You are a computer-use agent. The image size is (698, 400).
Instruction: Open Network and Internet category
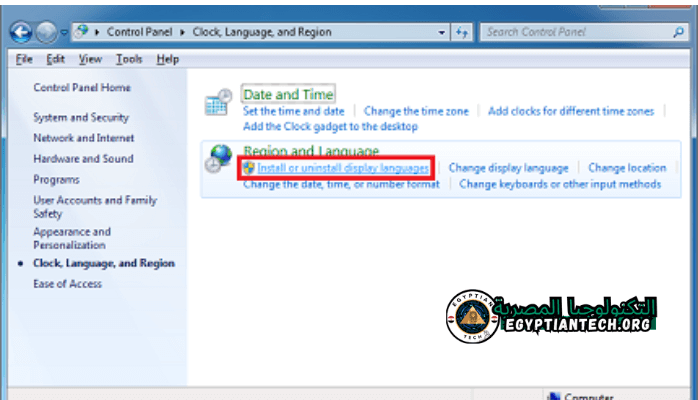tap(84, 138)
